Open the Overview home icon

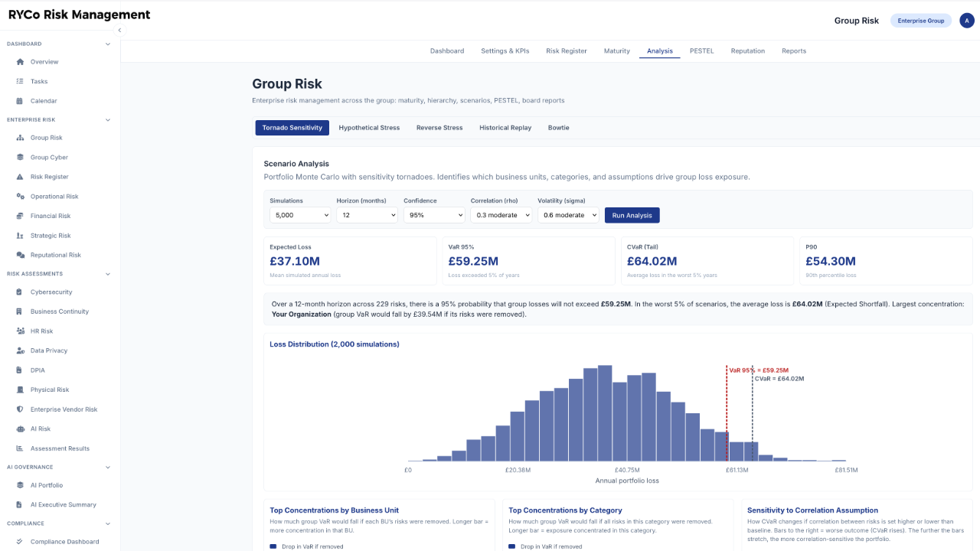pyautogui.click(x=20, y=62)
